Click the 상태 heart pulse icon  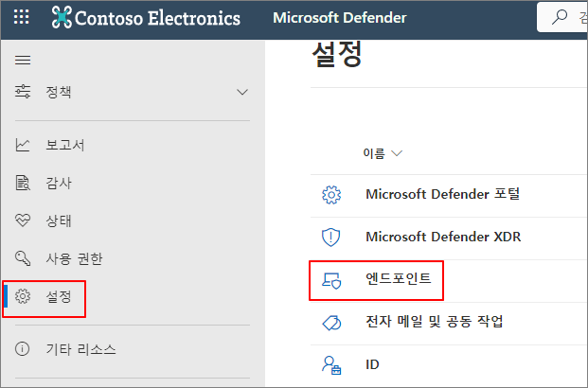tap(23, 220)
